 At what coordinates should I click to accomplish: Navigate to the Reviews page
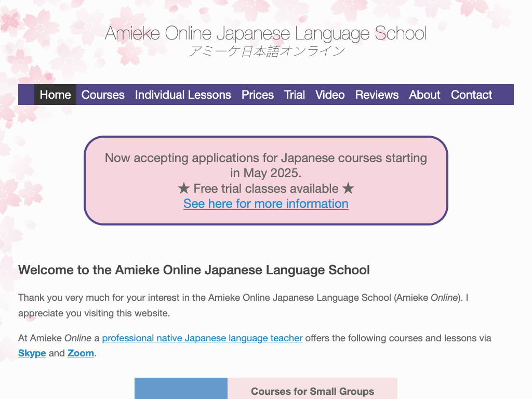pos(377,95)
